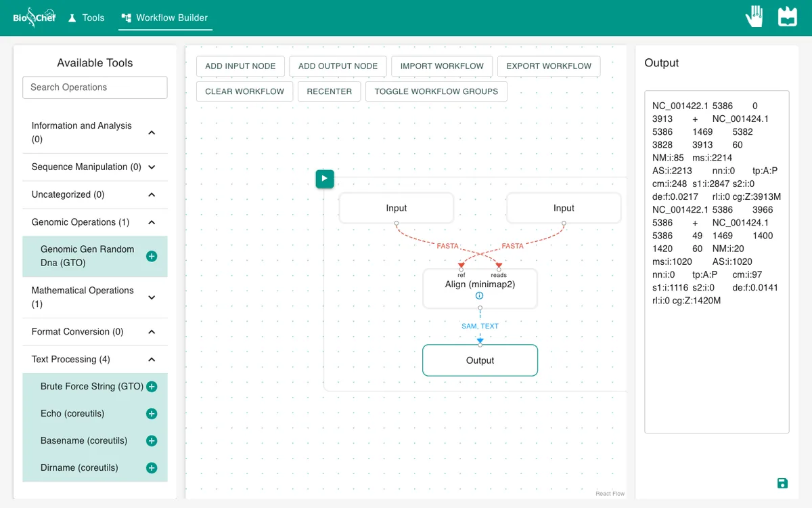
Task: Click the castle-shaped icon in the header
Action: [x=788, y=17]
